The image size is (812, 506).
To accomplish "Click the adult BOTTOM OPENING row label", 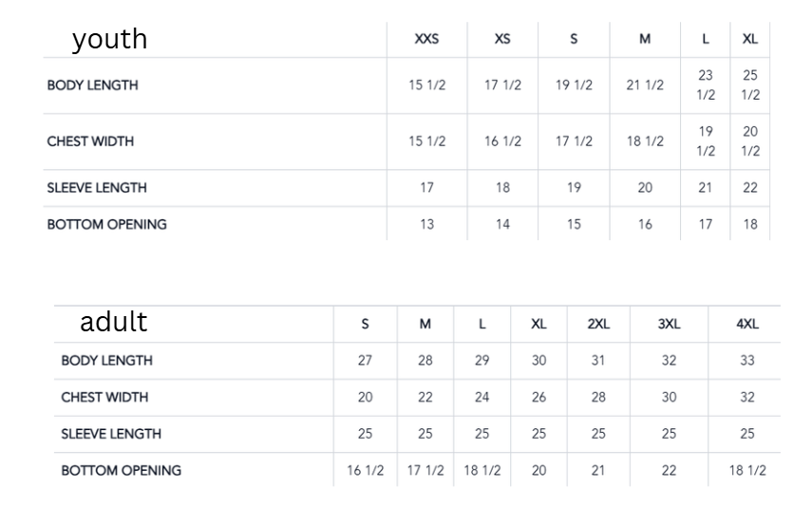I will [x=122, y=471].
